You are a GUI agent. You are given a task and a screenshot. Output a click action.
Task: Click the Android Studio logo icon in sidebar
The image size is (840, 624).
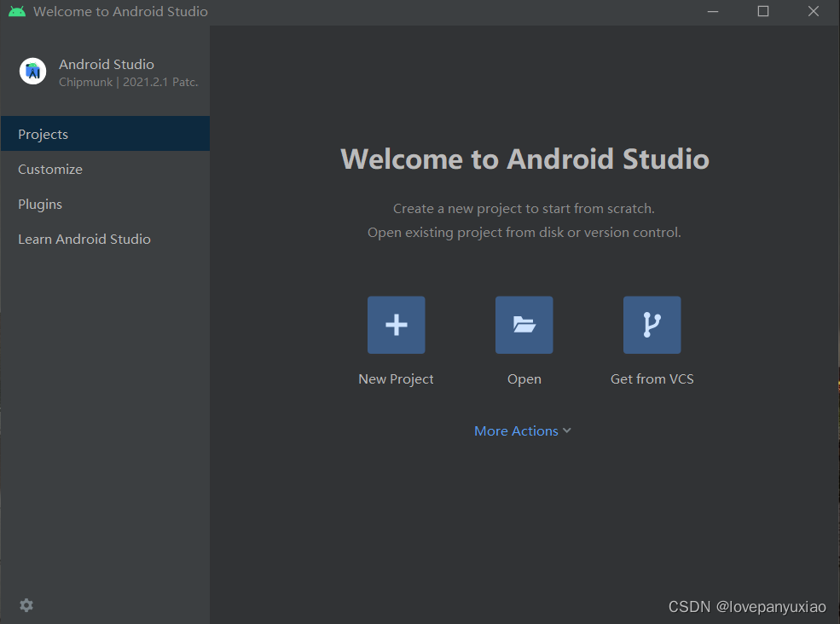pyautogui.click(x=32, y=72)
